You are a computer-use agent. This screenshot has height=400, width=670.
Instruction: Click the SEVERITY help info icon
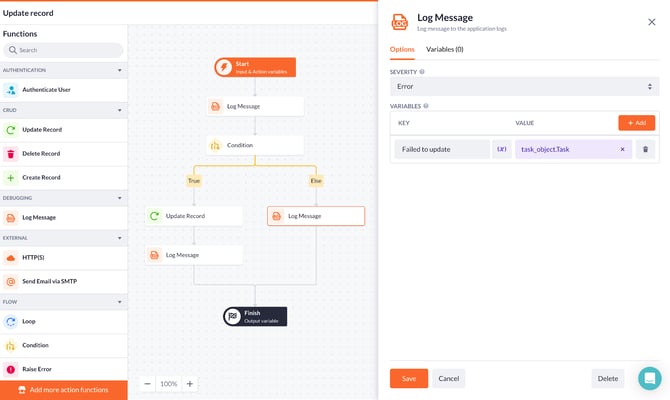422,72
